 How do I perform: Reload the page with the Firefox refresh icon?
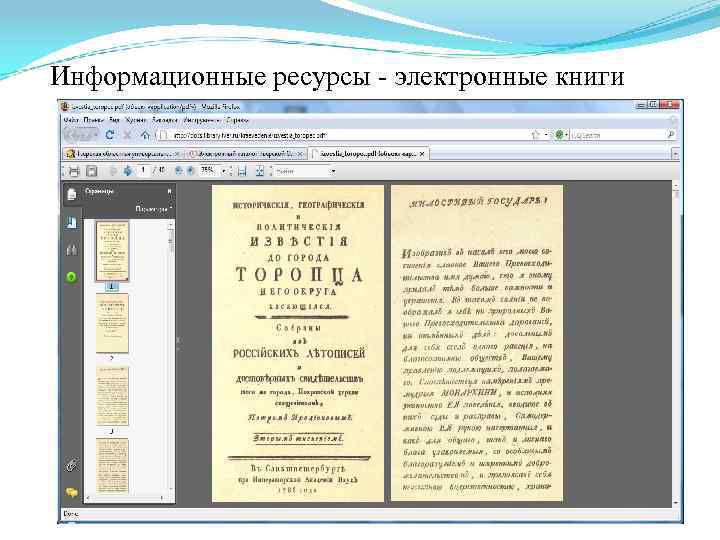tap(110, 135)
